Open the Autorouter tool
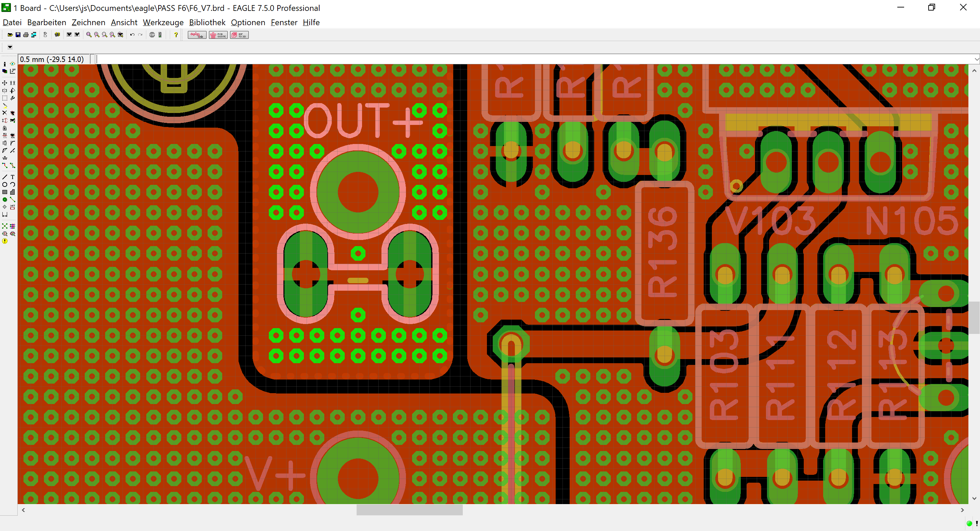 [13, 226]
